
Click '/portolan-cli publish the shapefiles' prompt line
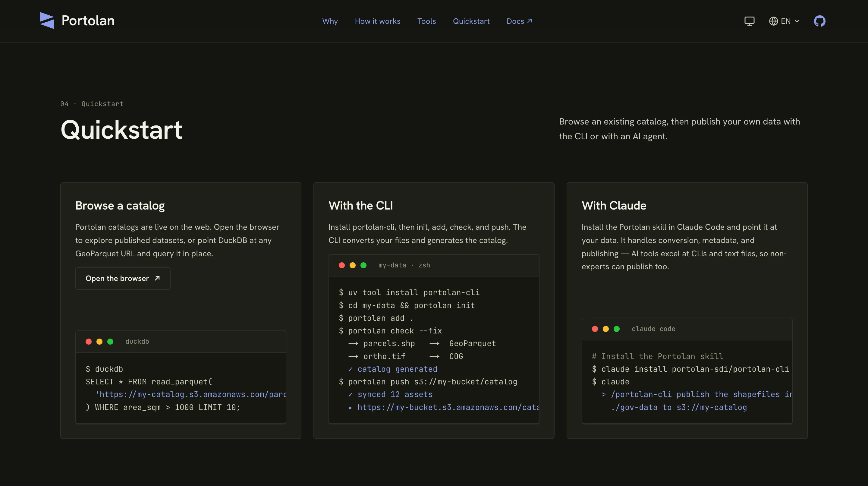(x=697, y=394)
